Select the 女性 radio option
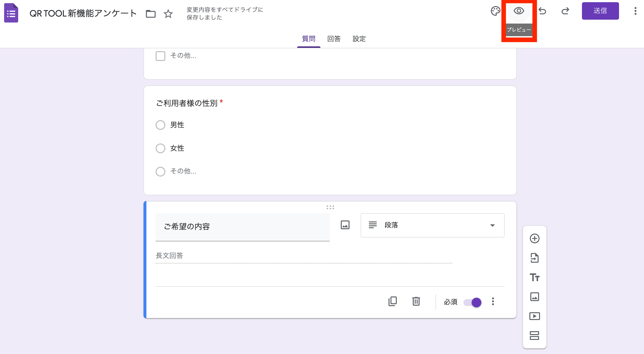644x354 pixels. click(x=160, y=148)
